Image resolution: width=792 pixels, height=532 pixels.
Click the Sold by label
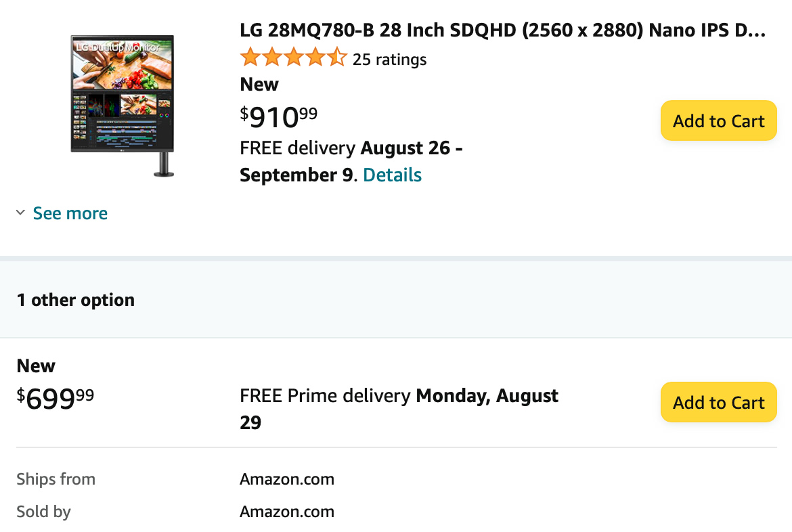pos(43,511)
